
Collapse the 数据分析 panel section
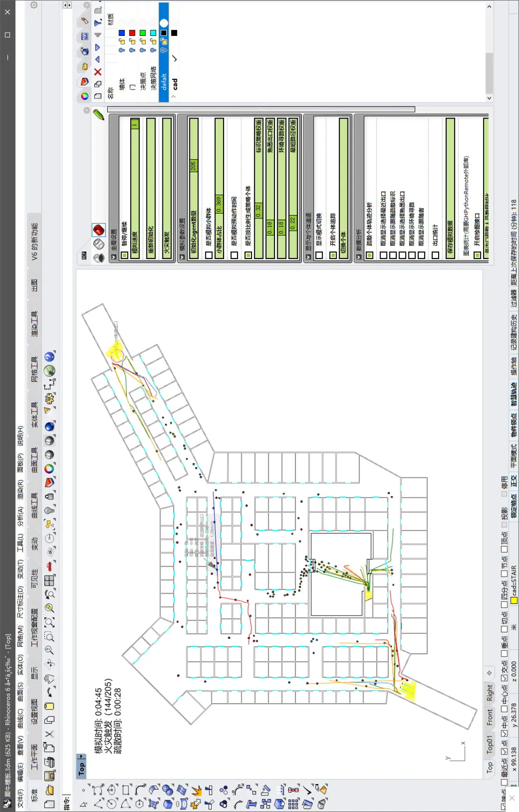[359, 257]
